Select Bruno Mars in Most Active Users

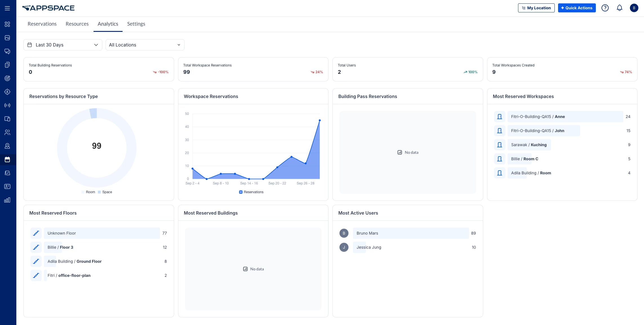[367, 233]
